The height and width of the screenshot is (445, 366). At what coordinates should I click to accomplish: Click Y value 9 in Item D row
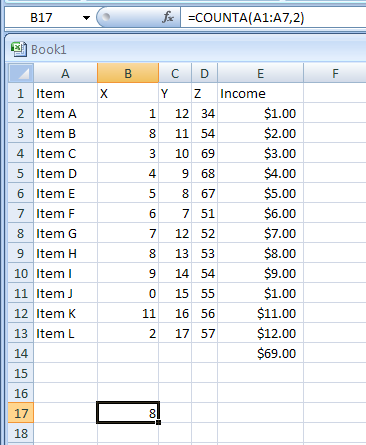pos(175,173)
